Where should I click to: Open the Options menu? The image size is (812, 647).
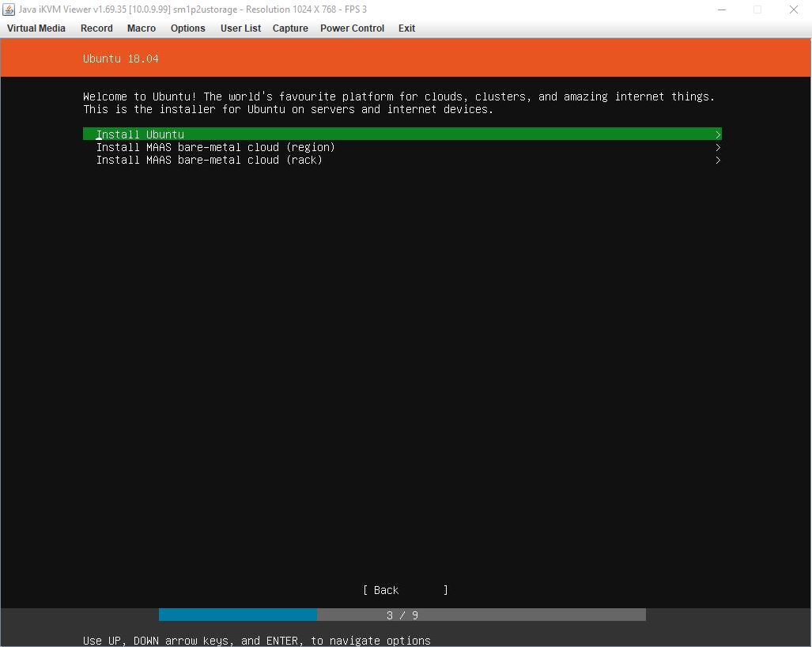[x=188, y=28]
